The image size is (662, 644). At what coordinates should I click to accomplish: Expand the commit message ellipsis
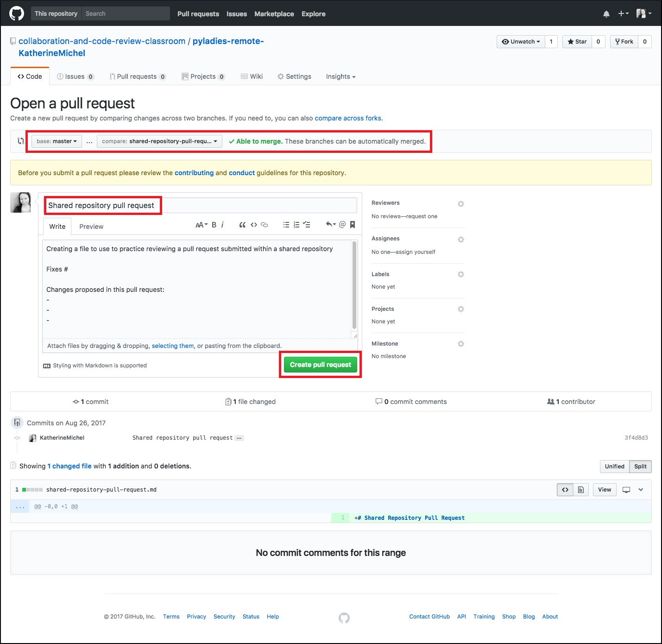[x=239, y=438]
